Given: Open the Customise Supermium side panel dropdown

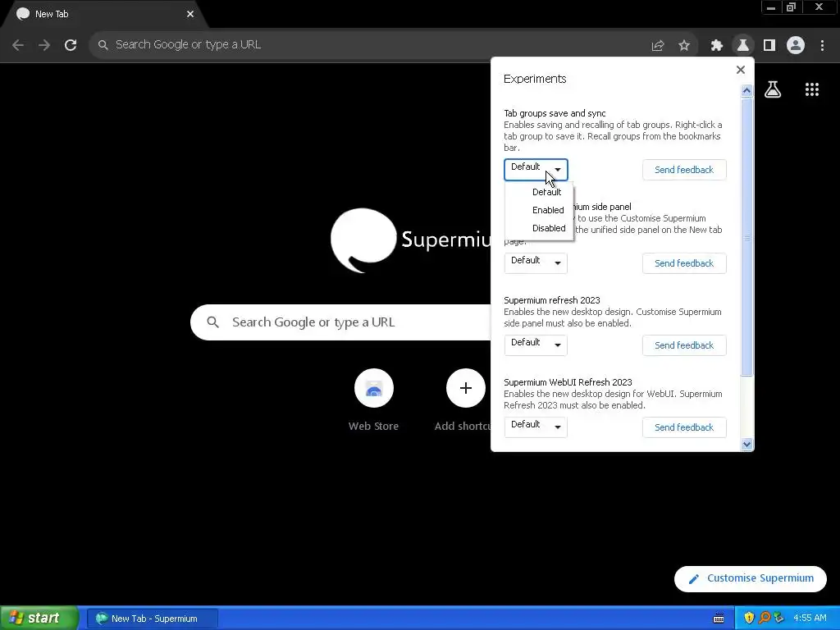Looking at the screenshot, I should [536, 263].
